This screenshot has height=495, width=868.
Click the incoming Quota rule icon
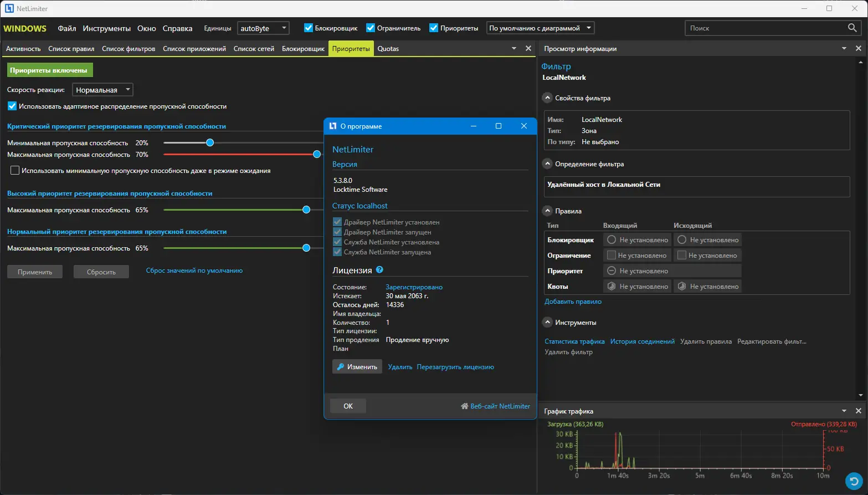612,287
